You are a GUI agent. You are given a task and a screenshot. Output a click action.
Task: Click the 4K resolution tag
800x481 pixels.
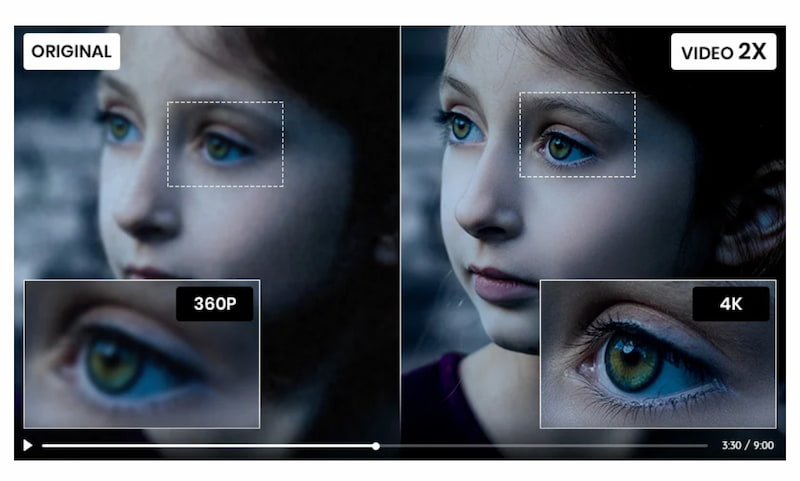point(731,304)
